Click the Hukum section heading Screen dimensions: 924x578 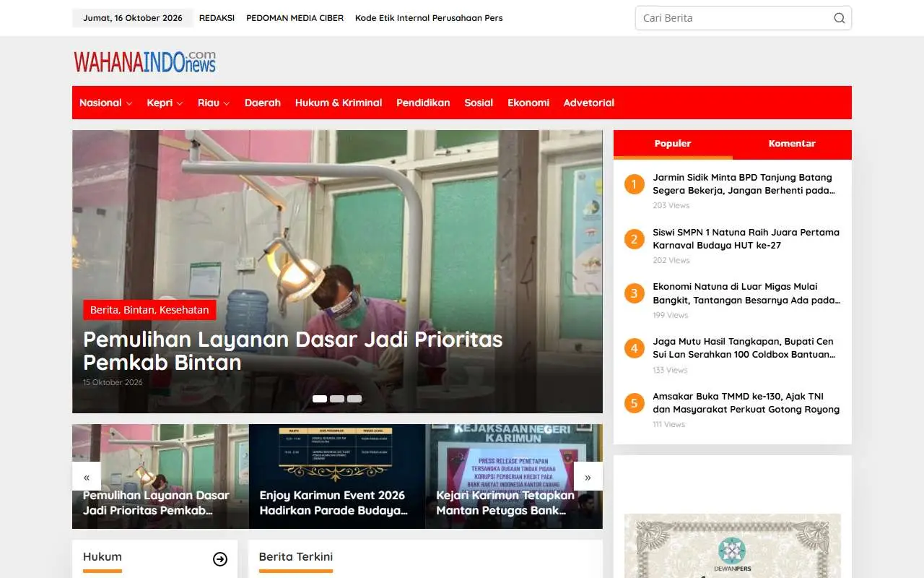tap(103, 556)
